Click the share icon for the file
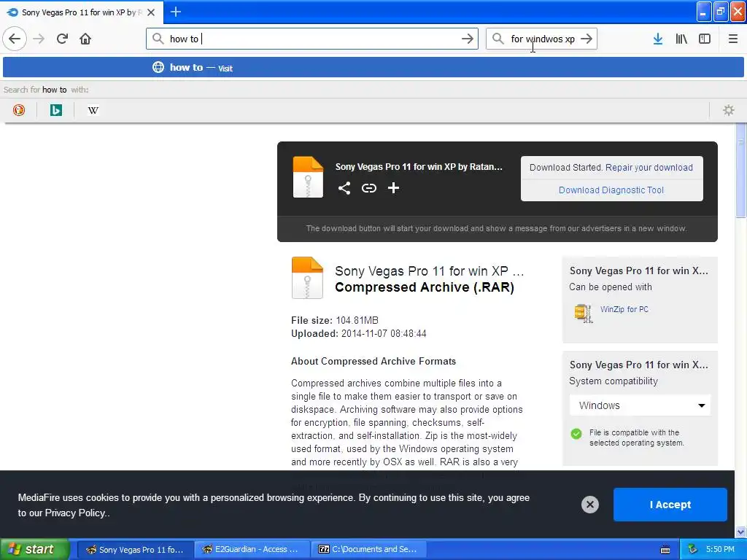This screenshot has width=747, height=560. tap(344, 188)
